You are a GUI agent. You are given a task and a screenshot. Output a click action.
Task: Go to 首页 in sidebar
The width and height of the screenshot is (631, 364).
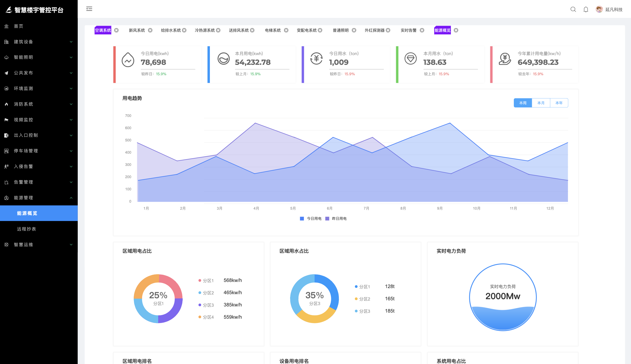(19, 26)
